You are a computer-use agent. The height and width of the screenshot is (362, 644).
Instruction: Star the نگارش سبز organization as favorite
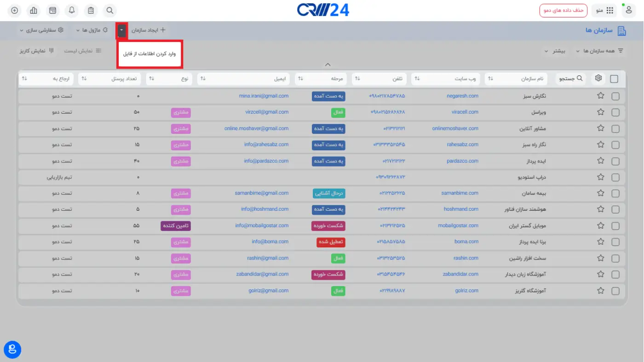pyautogui.click(x=600, y=96)
